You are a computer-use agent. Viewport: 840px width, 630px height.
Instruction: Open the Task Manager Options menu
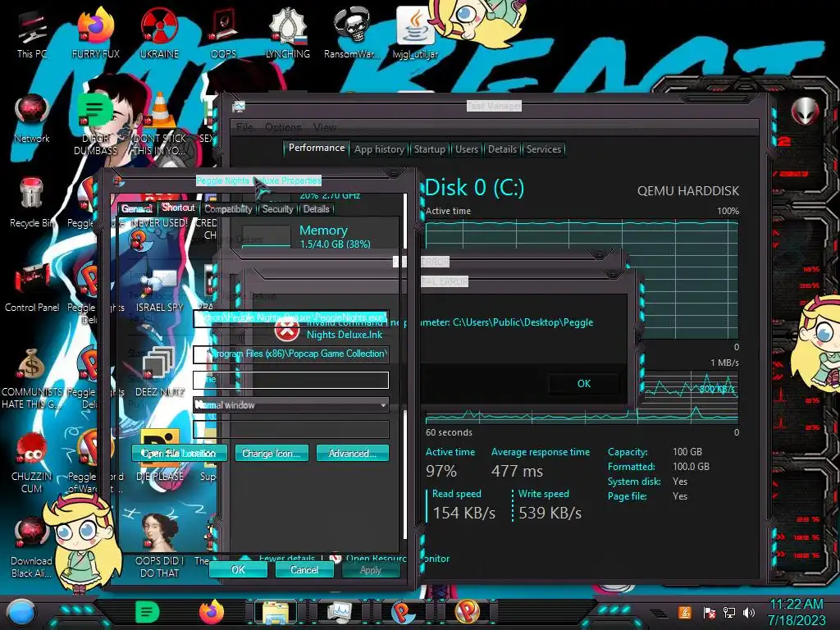[283, 127]
